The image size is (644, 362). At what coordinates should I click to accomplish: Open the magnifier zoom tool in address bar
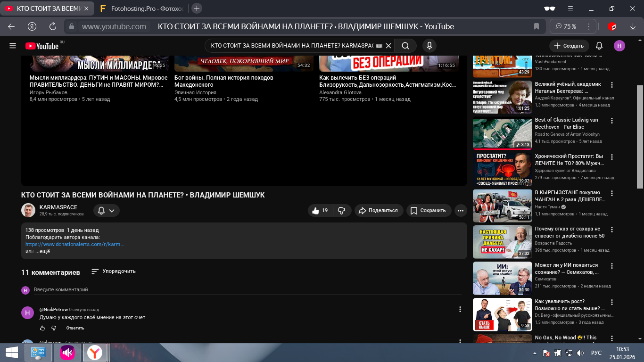[559, 26]
